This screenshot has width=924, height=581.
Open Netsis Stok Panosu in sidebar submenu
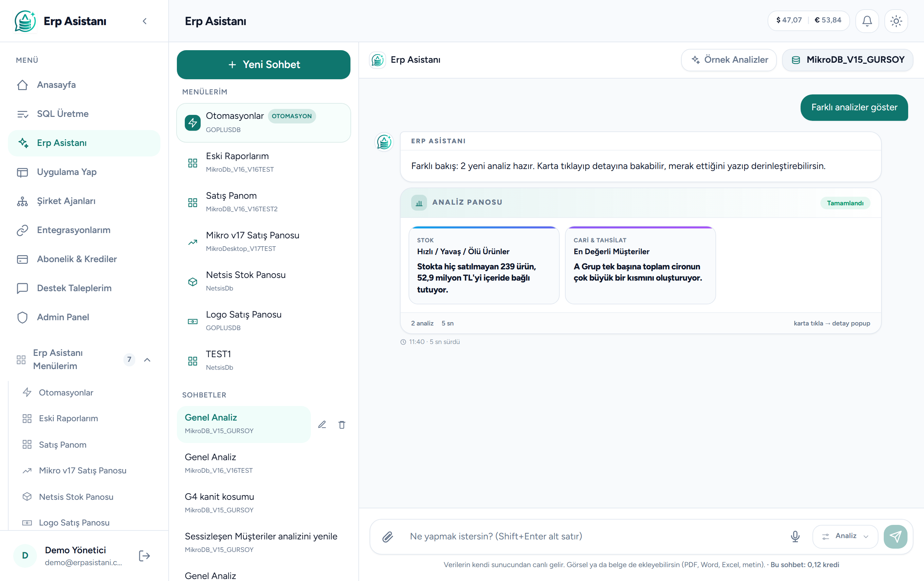87,497
